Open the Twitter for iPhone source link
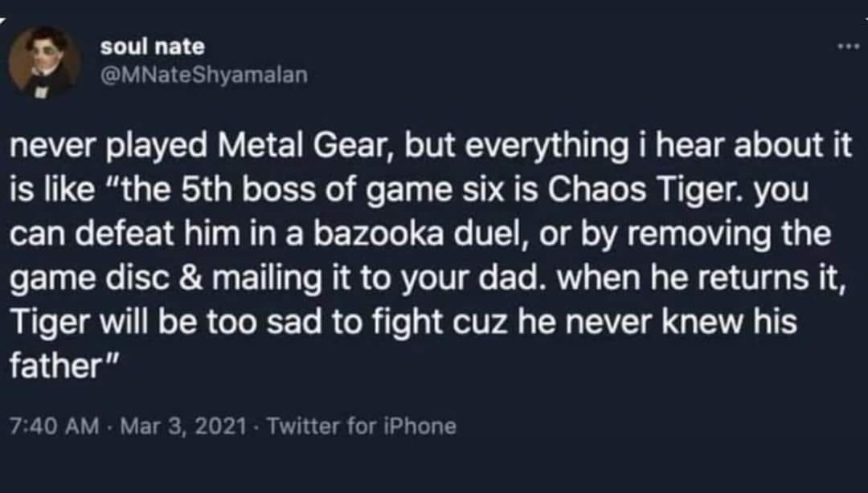Viewport: 868px width, 493px height. click(x=362, y=426)
